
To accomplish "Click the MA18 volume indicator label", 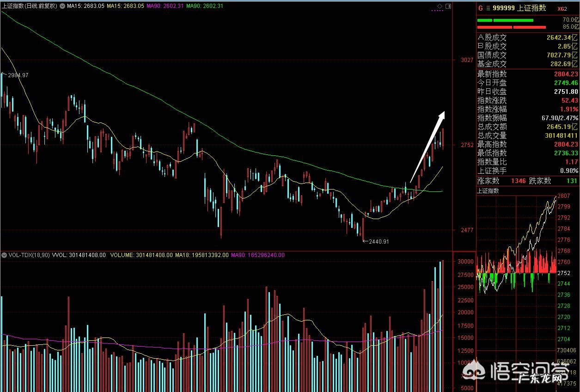I will [x=202, y=255].
